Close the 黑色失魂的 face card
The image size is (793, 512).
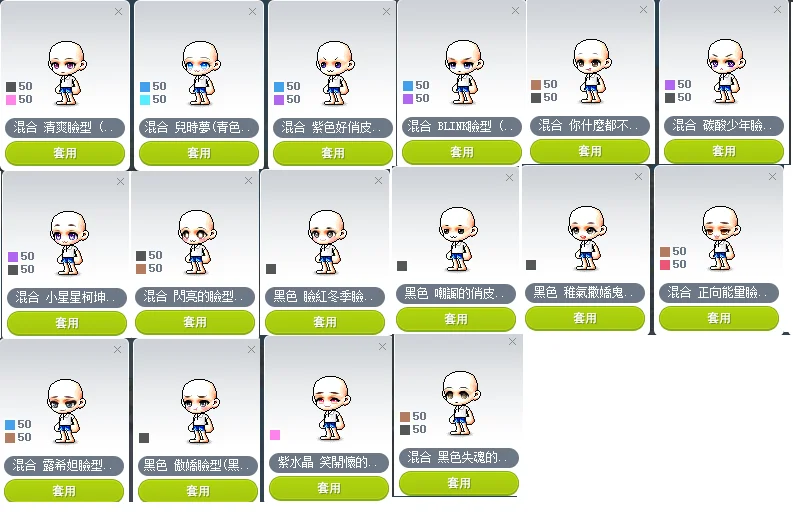pos(512,342)
